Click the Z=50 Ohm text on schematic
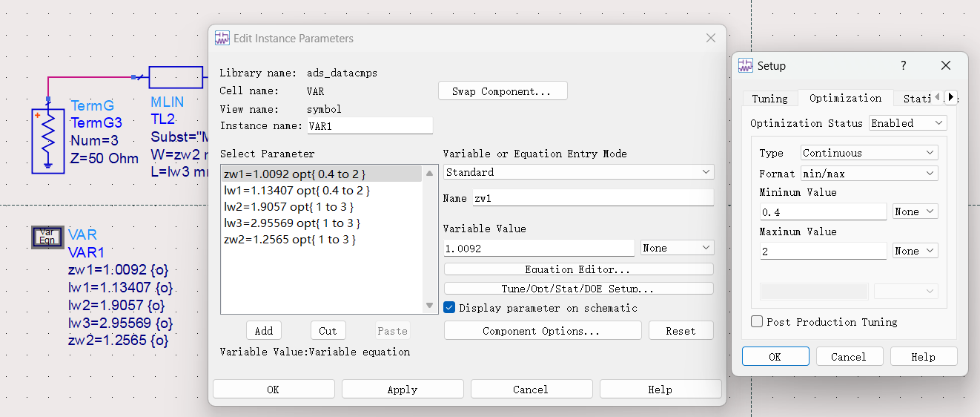 [105, 159]
